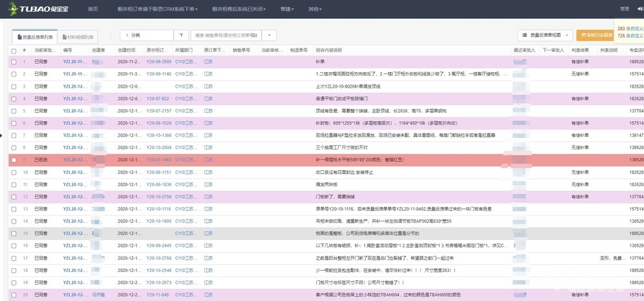The image size is (644, 301).
Task: Switch to the 材料明细列表 tab
Action: [x=79, y=37]
